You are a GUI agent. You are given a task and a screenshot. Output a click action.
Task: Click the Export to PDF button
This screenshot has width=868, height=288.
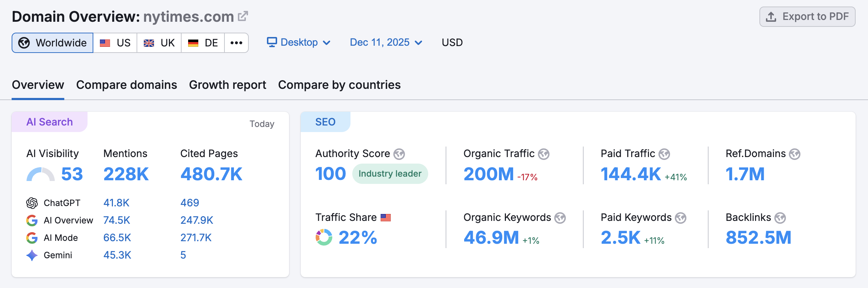pyautogui.click(x=807, y=17)
